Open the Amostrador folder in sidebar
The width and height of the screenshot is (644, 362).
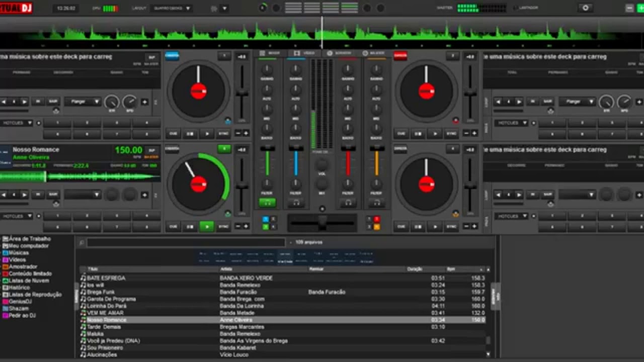pyautogui.click(x=20, y=266)
